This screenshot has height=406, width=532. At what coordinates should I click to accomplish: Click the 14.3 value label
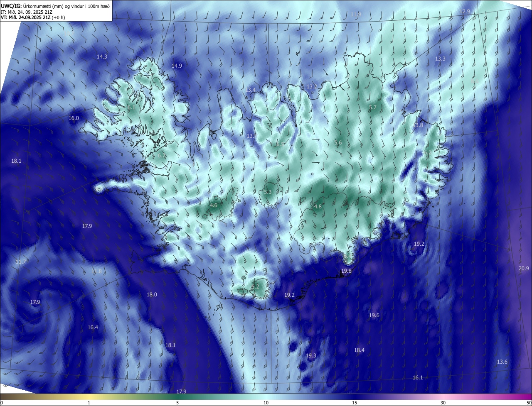(102, 57)
